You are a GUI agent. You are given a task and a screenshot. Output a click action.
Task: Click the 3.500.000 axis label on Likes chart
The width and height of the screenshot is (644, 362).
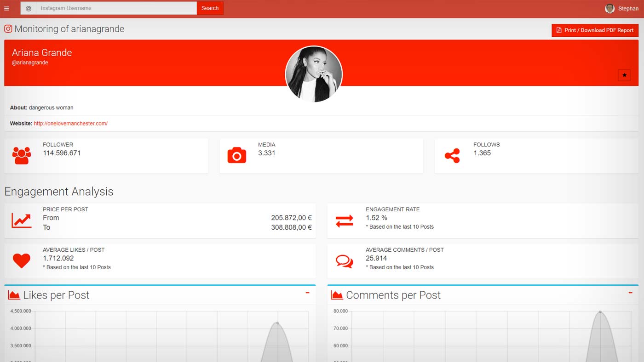[x=21, y=346]
